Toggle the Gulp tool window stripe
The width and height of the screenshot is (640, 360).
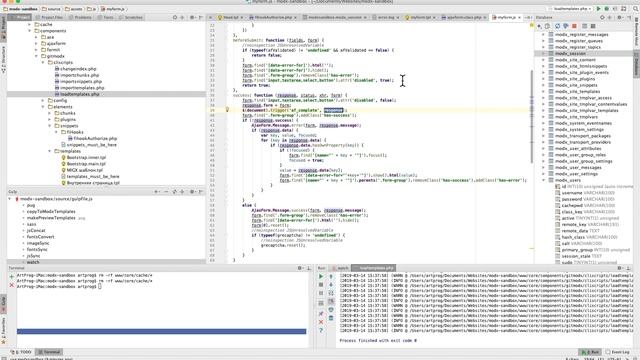(x=3, y=303)
